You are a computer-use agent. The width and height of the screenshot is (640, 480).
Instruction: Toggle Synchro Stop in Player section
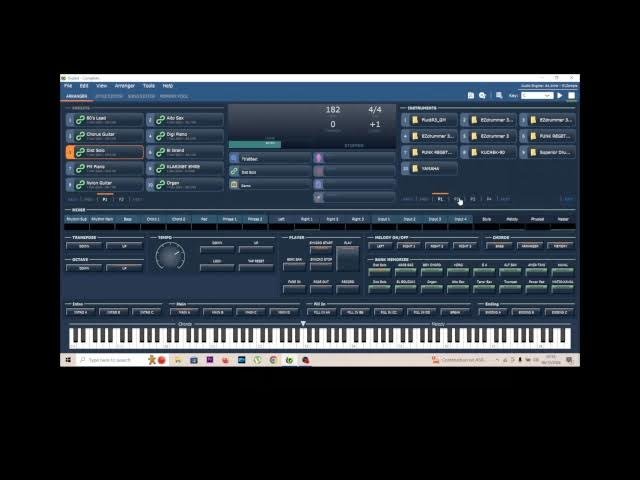coord(321,263)
